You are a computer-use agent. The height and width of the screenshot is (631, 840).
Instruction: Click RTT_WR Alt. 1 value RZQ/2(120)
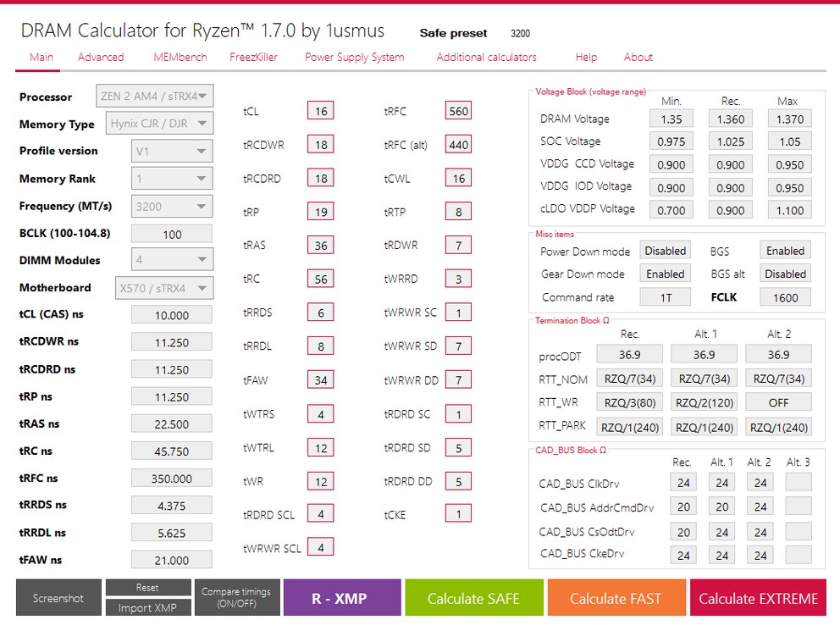[704, 402]
